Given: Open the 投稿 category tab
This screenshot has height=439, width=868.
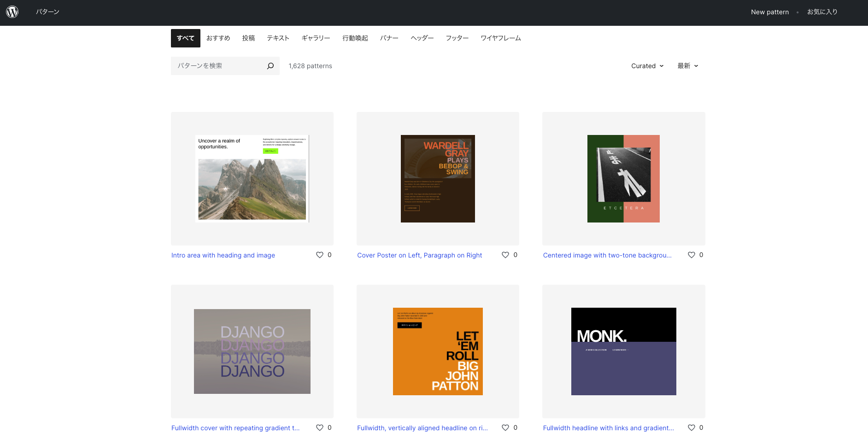Looking at the screenshot, I should click(x=249, y=38).
